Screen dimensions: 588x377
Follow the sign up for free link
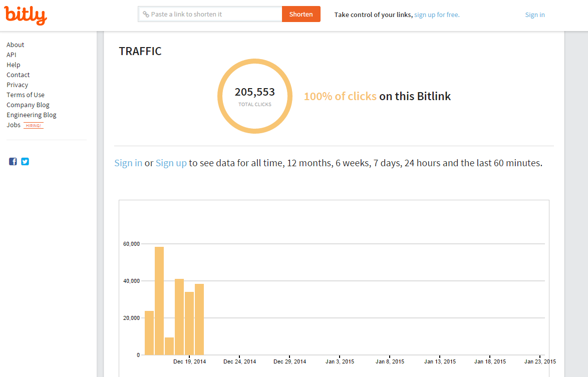pyautogui.click(x=437, y=15)
